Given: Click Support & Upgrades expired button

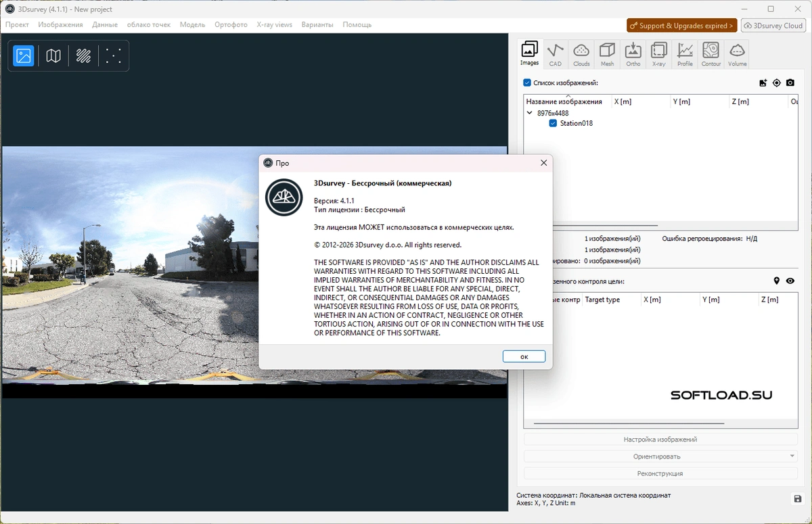Looking at the screenshot, I should [682, 26].
